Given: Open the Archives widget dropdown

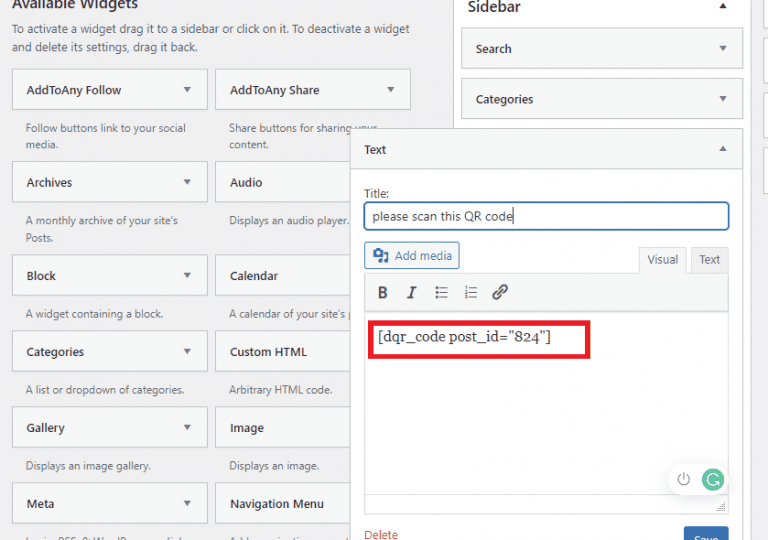Looking at the screenshot, I should pyautogui.click(x=187, y=183).
